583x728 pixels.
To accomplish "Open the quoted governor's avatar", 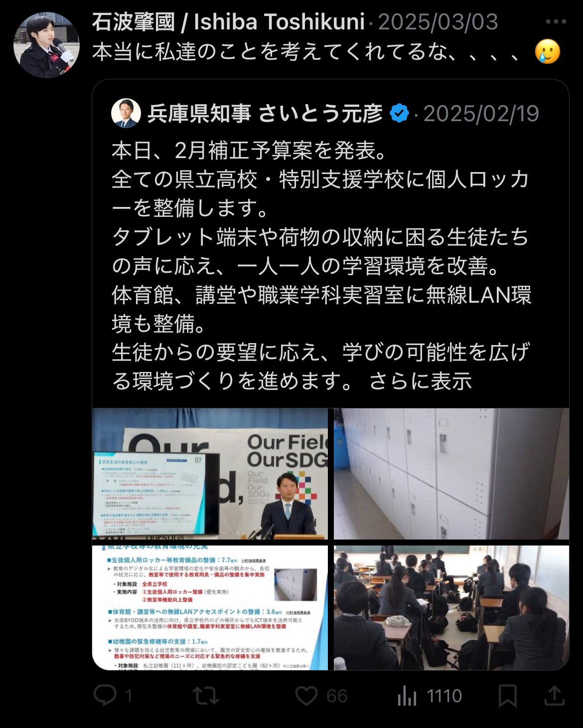I will tap(126, 113).
